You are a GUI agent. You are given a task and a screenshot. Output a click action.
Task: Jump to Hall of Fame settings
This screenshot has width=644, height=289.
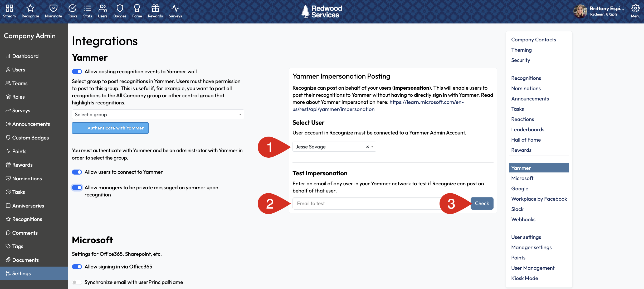click(526, 140)
